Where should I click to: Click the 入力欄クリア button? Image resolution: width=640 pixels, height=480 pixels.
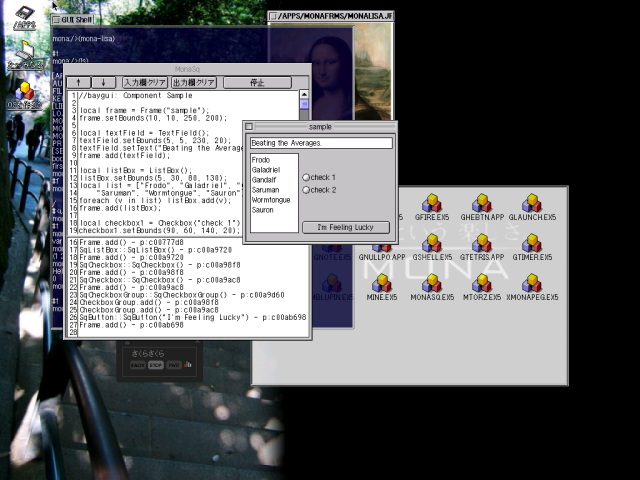pyautogui.click(x=145, y=82)
